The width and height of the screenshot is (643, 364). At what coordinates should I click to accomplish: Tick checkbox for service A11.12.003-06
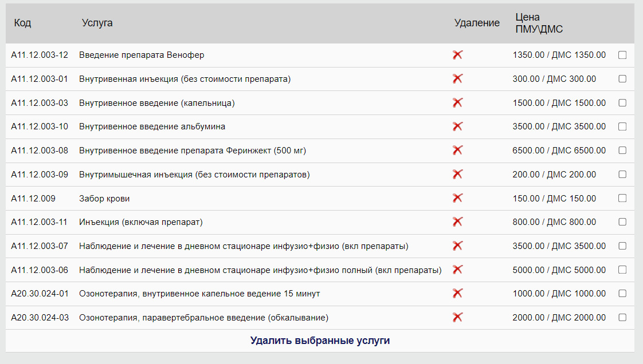622,270
